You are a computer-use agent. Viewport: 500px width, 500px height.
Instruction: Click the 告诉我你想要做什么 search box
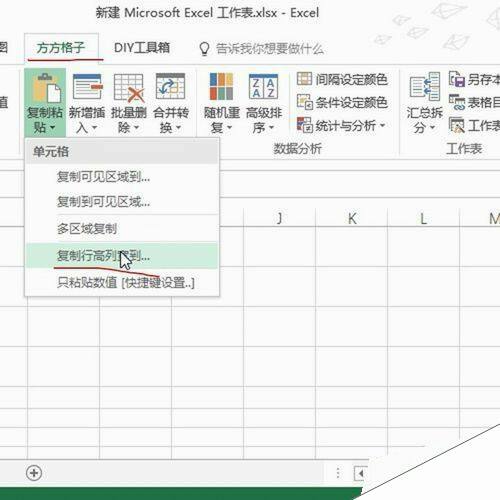[x=270, y=49]
